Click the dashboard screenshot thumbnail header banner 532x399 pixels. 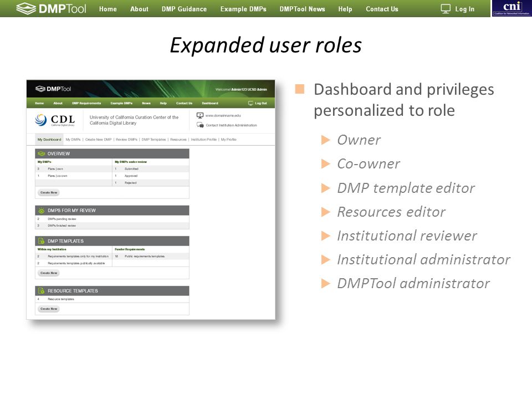click(x=151, y=89)
